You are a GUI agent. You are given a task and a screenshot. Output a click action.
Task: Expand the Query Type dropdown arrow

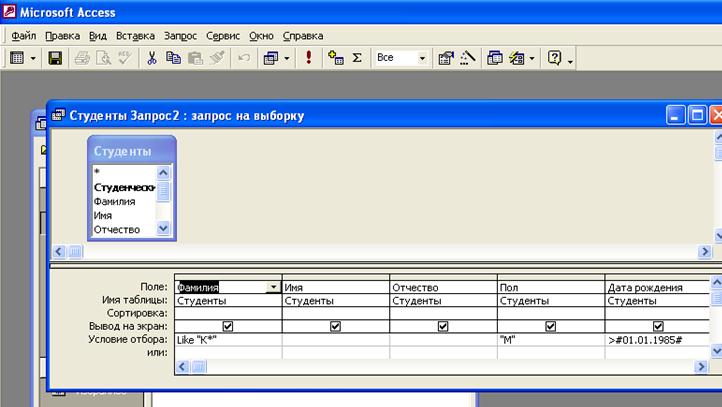click(x=286, y=58)
